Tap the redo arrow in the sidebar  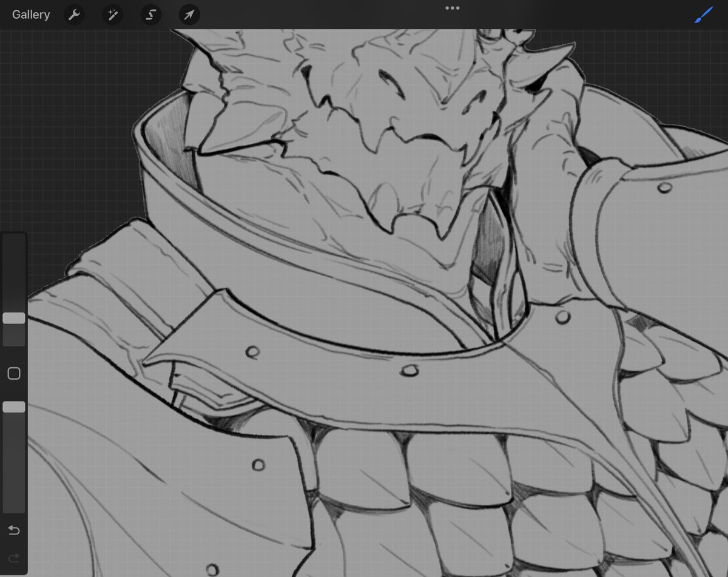click(x=14, y=558)
